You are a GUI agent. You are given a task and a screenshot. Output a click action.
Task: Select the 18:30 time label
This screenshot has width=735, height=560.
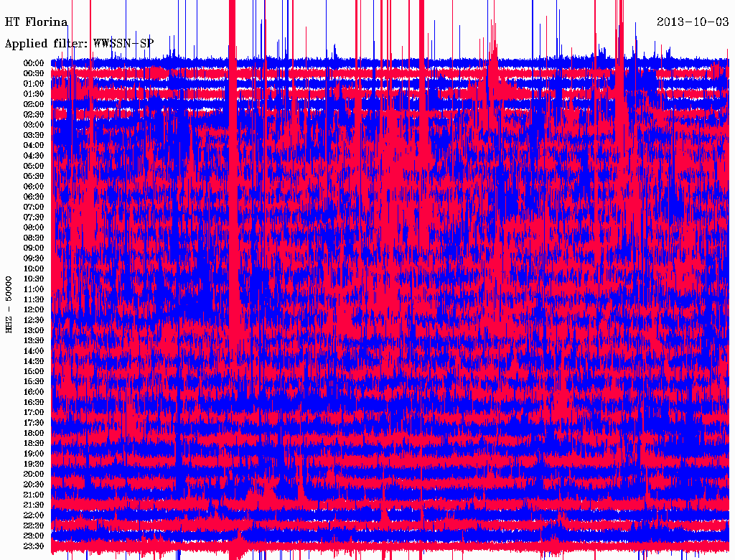pyautogui.click(x=34, y=443)
